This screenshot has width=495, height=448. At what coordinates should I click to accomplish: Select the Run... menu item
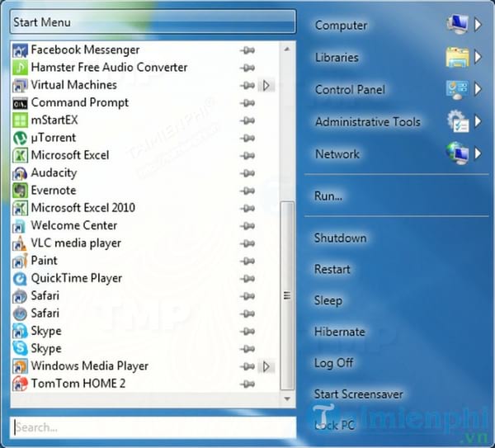pyautogui.click(x=328, y=196)
